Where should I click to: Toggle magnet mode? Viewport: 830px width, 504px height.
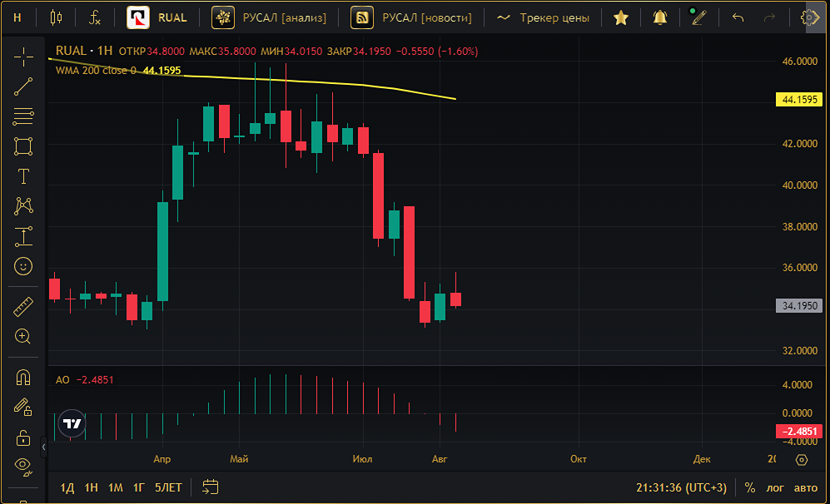[23, 377]
